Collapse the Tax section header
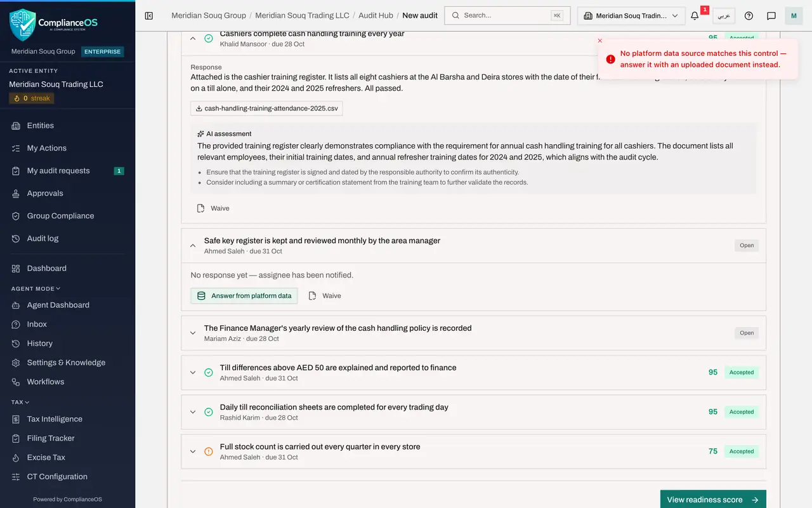 (x=20, y=402)
